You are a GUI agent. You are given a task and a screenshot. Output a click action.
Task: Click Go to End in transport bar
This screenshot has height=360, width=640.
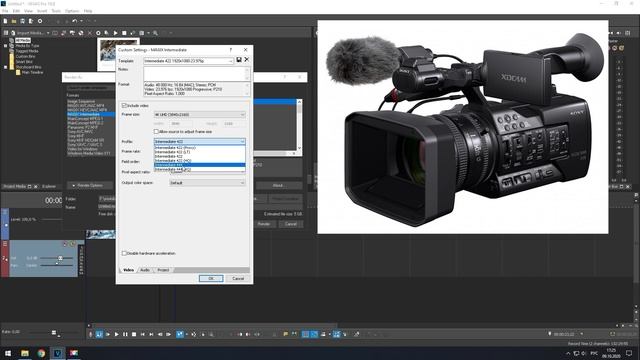(x=151, y=334)
